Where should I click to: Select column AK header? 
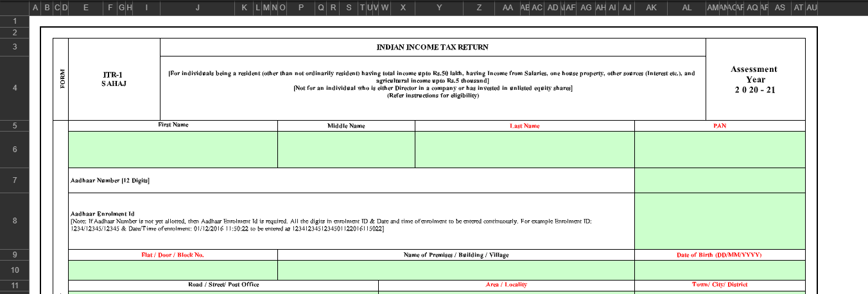pyautogui.click(x=652, y=8)
